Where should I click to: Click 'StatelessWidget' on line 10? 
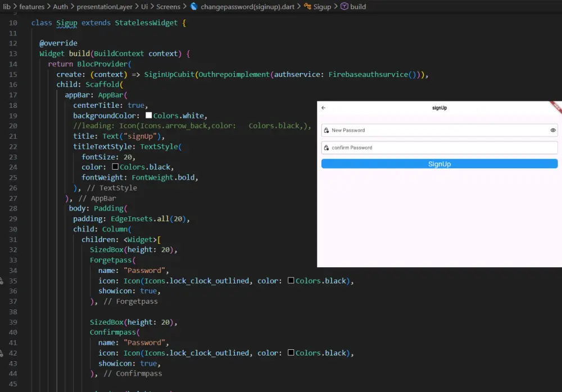click(x=146, y=23)
